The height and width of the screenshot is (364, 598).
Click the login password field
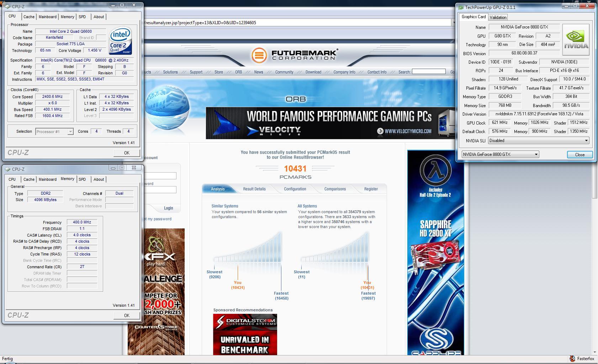pos(161,190)
